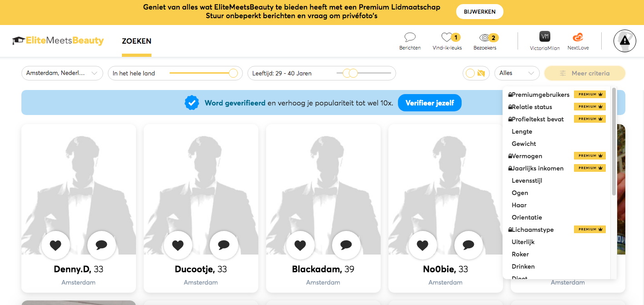The image size is (644, 305).
Task: Expand the Alles filter dropdown
Action: (x=517, y=73)
